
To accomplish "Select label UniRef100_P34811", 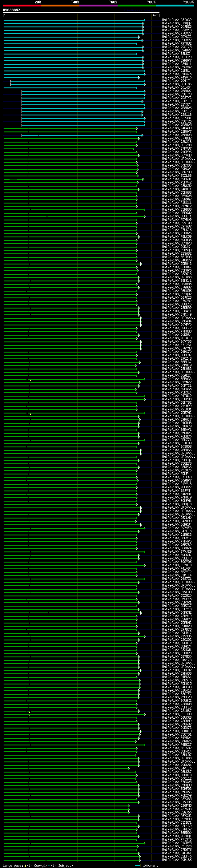I will coord(177,64).
